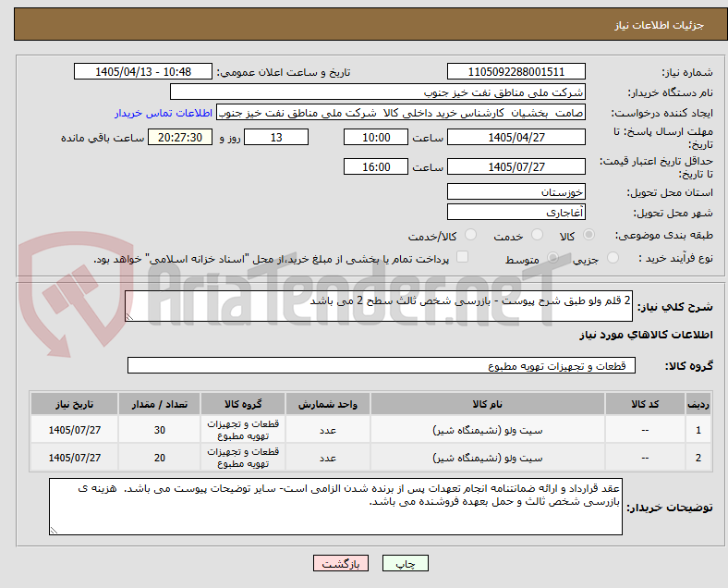The width and height of the screenshot is (728, 588).
Task: Click the buyer organization name field
Action: (378, 92)
